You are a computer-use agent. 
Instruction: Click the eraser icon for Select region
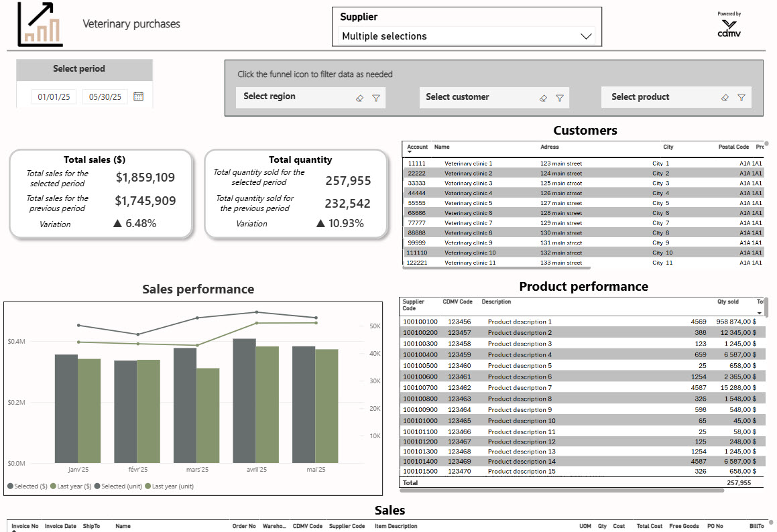pyautogui.click(x=359, y=98)
